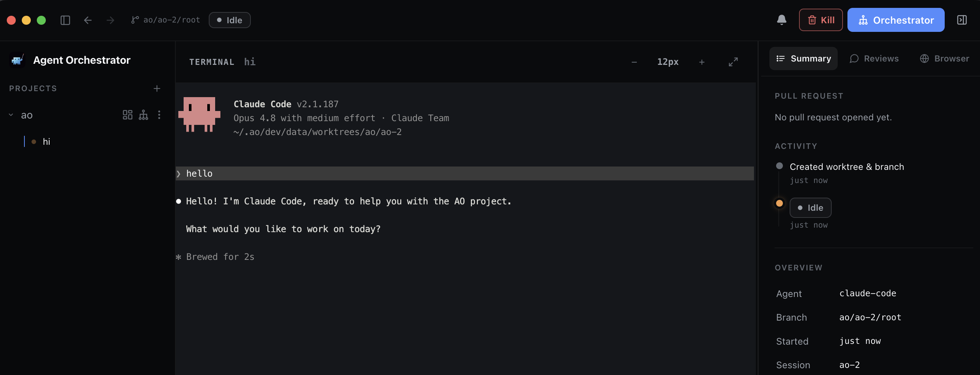
Task: Switch to the Summary tab
Action: click(x=803, y=58)
